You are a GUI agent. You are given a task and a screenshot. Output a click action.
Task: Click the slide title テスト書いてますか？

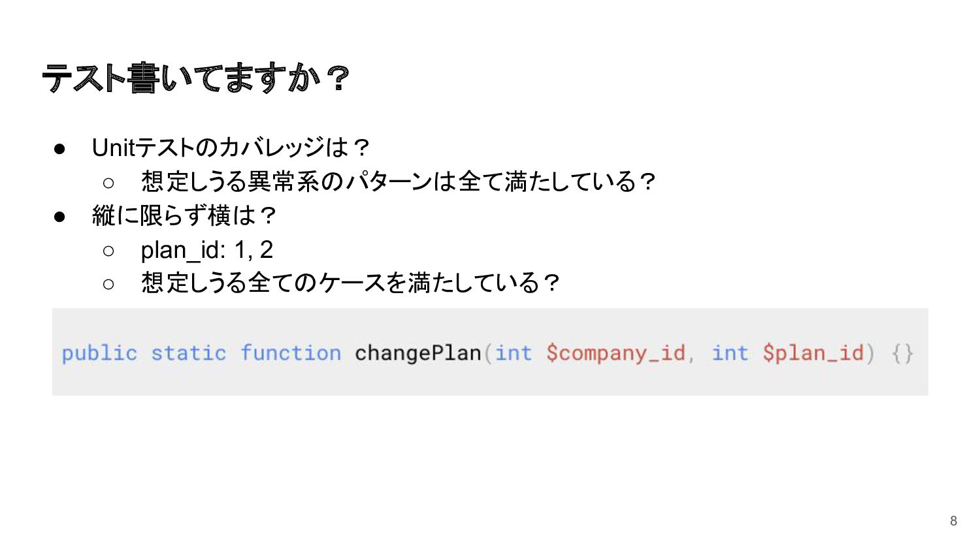click(x=196, y=78)
